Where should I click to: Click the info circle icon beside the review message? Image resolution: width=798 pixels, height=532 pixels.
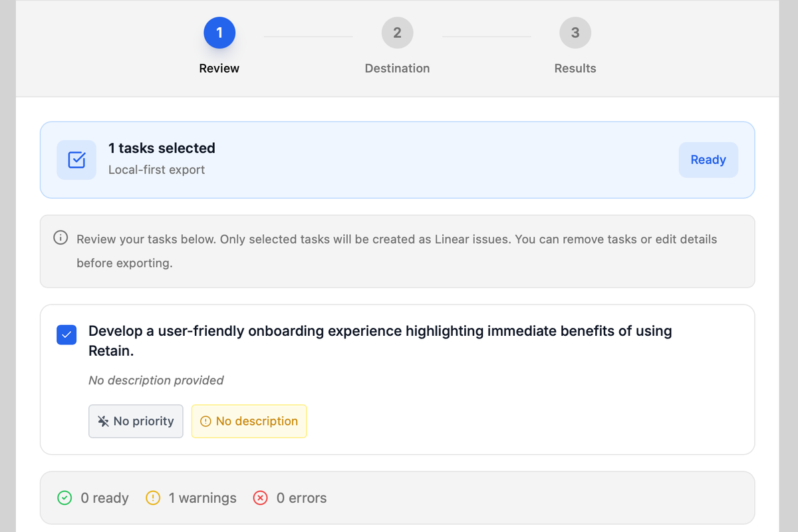pyautogui.click(x=61, y=237)
